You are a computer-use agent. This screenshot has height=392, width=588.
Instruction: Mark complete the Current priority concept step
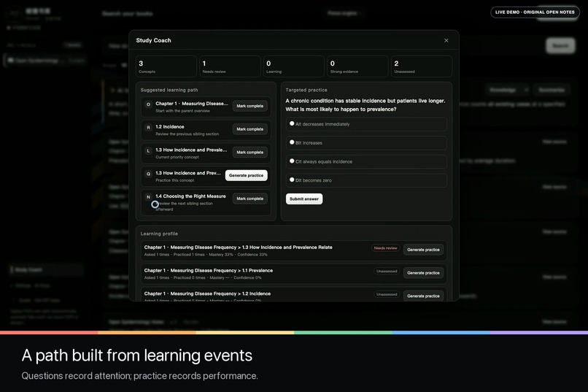point(249,153)
